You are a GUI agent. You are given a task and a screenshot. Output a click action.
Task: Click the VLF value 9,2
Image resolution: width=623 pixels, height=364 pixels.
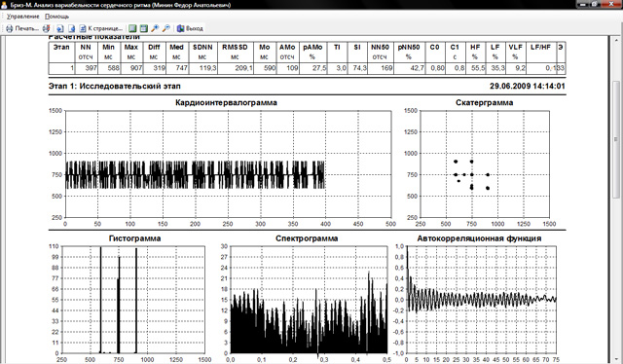[x=520, y=68]
